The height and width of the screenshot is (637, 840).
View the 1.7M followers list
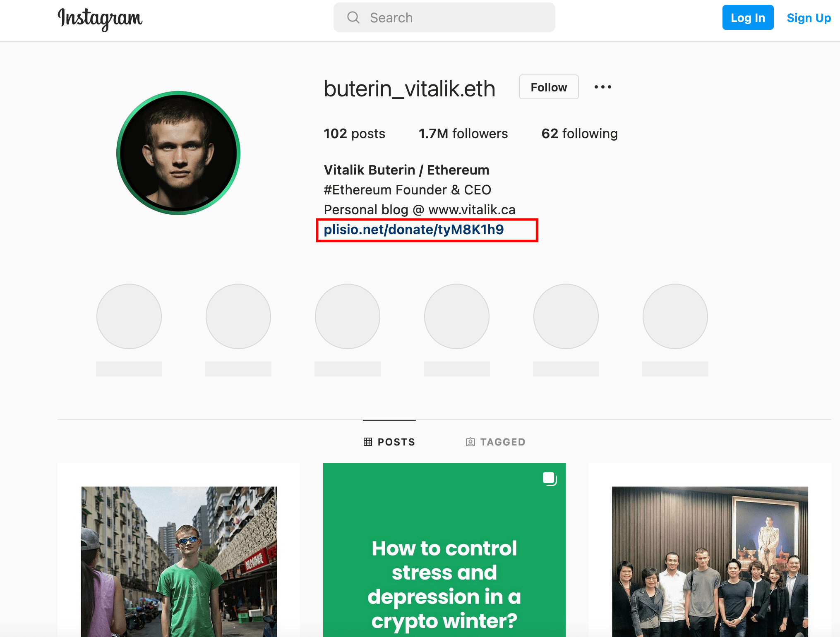(463, 133)
